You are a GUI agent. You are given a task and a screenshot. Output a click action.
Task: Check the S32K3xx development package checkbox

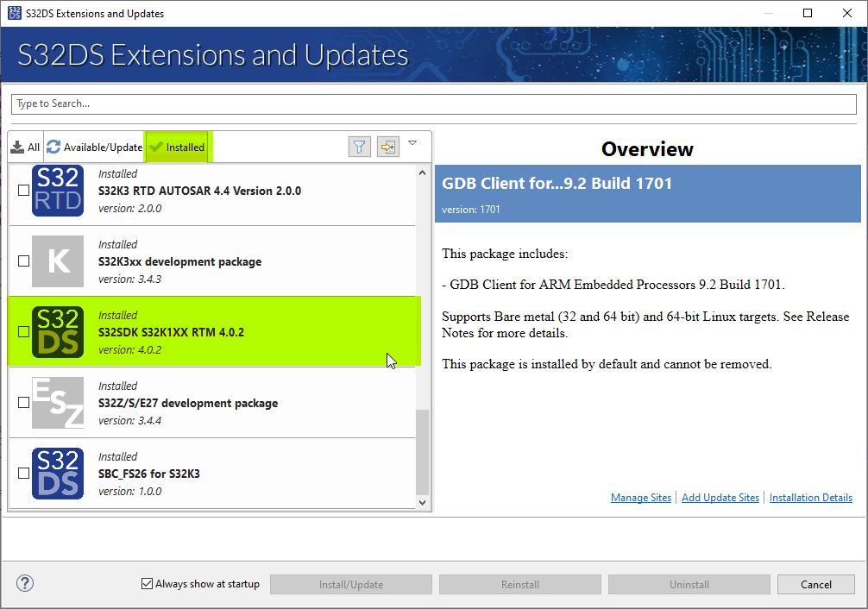tap(23, 261)
